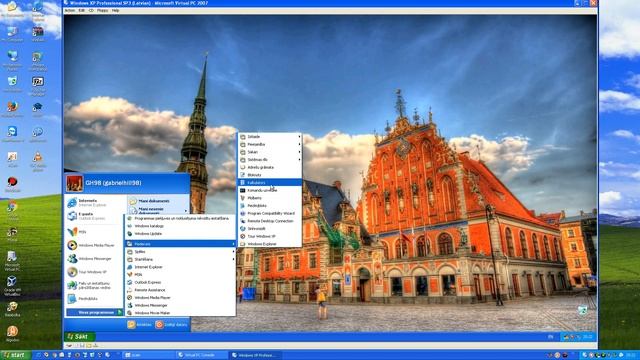640x360 pixels.
Task: Open Adrešu grāmata address book
Action: 270,167
